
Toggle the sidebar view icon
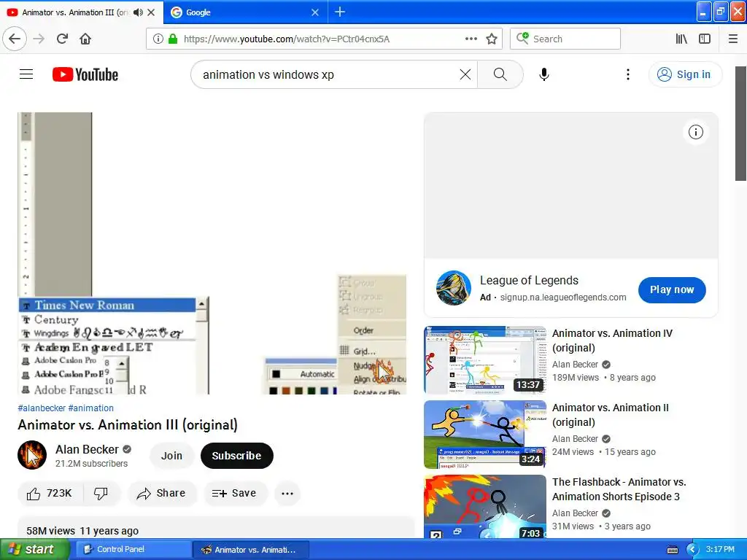click(x=705, y=39)
